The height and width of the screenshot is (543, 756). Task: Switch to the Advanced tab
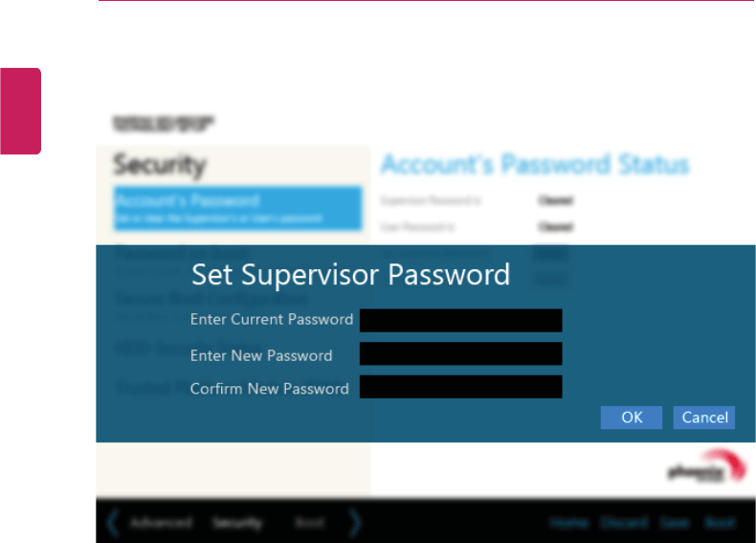(x=162, y=522)
